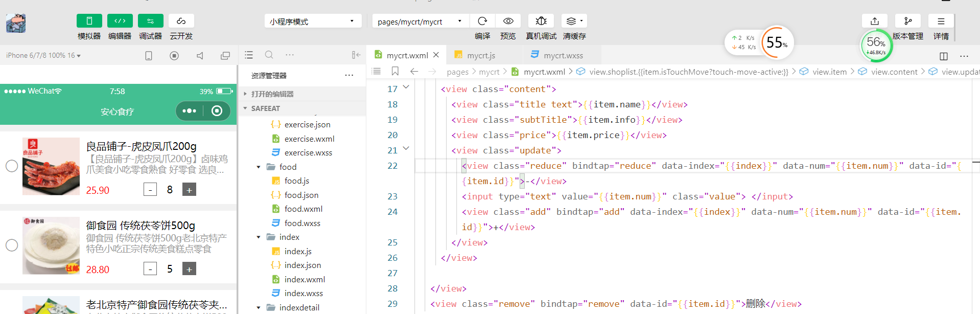
Task: Navigate forward with the right arrow
Action: [432, 72]
